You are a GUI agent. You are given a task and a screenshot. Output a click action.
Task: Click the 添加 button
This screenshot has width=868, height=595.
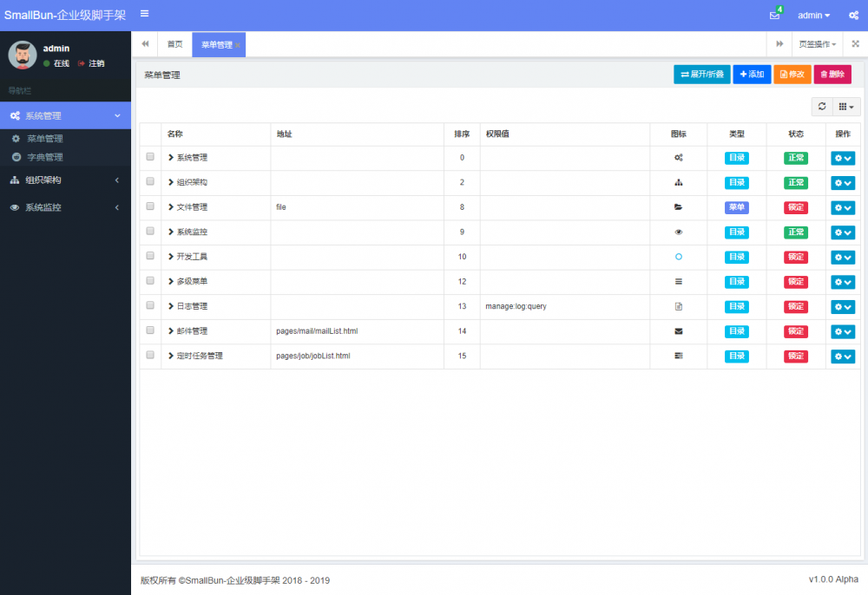click(x=752, y=75)
